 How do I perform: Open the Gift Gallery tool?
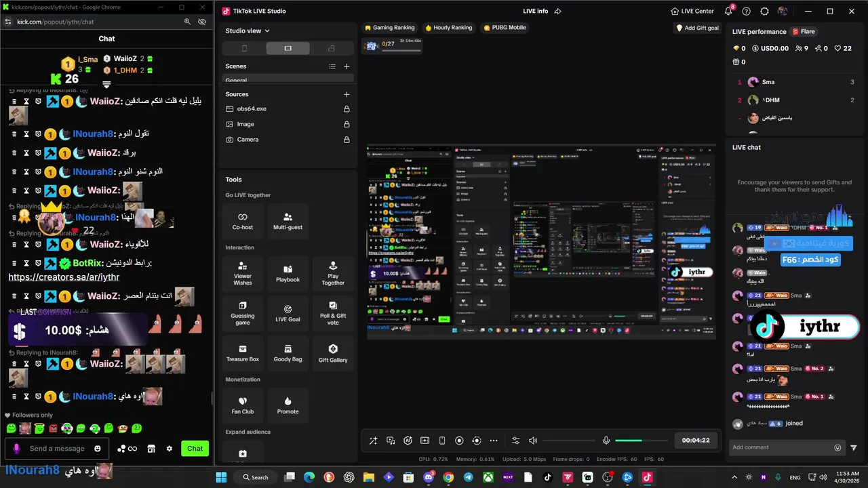(333, 353)
